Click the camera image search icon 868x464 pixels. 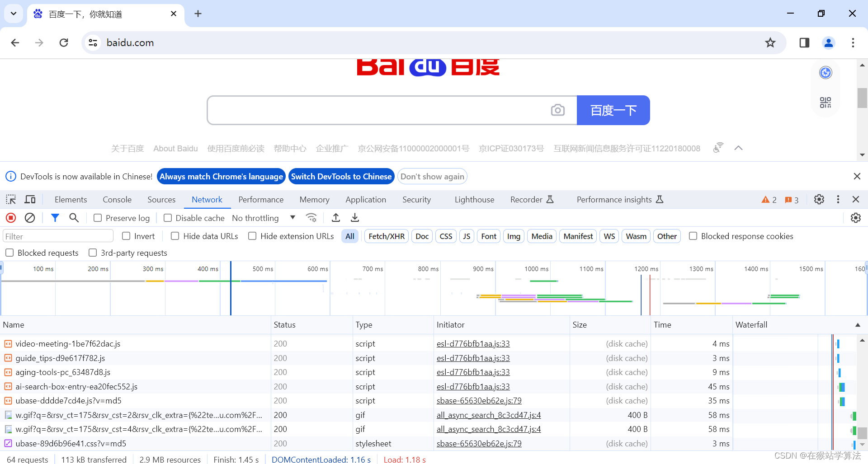(x=558, y=110)
